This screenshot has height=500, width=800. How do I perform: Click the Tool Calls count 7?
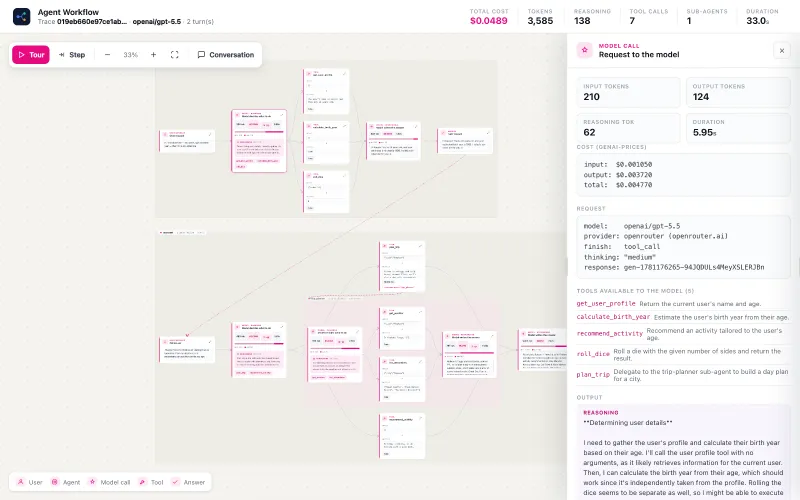632,21
